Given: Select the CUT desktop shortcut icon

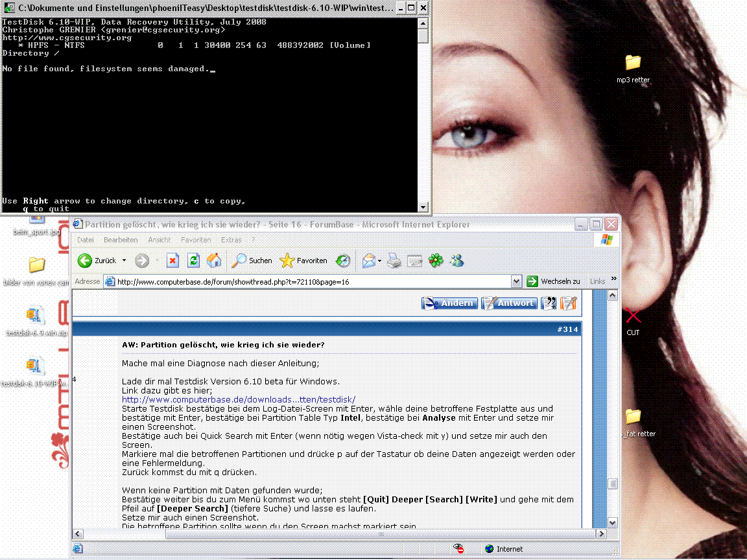Looking at the screenshot, I should (x=633, y=321).
